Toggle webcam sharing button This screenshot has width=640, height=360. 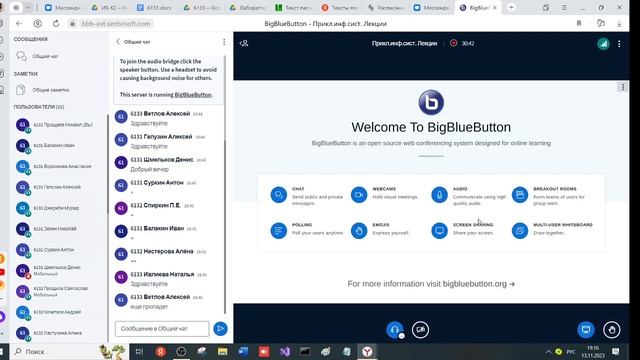420,329
